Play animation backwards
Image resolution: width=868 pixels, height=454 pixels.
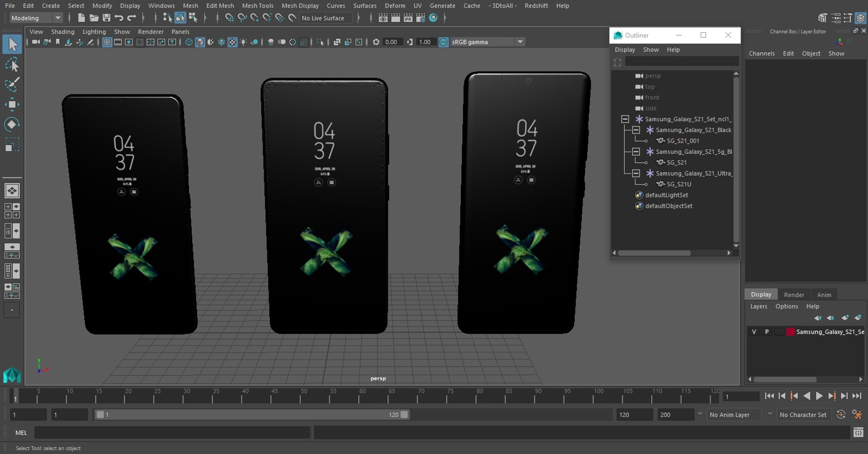point(807,396)
